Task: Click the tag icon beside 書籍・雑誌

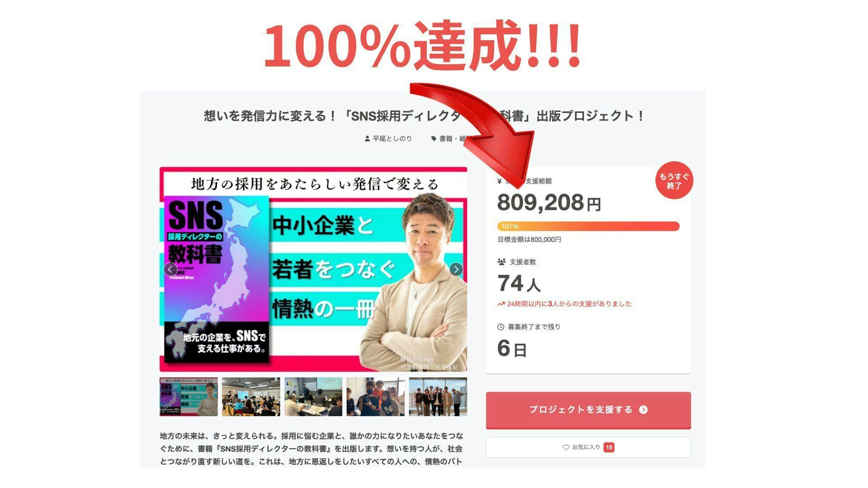Action: 434,139
